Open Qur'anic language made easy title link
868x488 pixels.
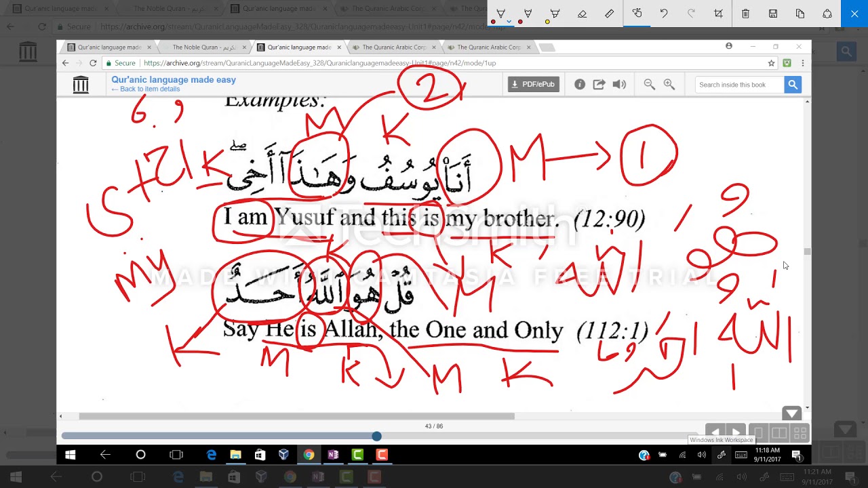pyautogui.click(x=174, y=79)
